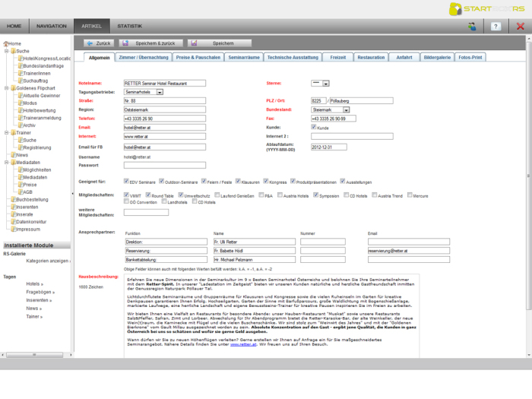The width and height of the screenshot is (532, 399).
Task: Switch to Zimmer / Übernachtung tab
Action: pyautogui.click(x=144, y=57)
